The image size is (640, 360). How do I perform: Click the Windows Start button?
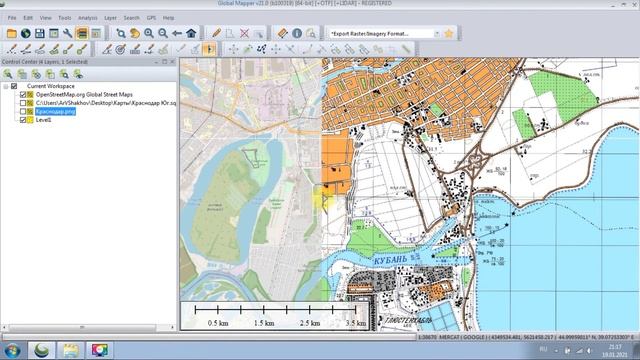click(12, 350)
